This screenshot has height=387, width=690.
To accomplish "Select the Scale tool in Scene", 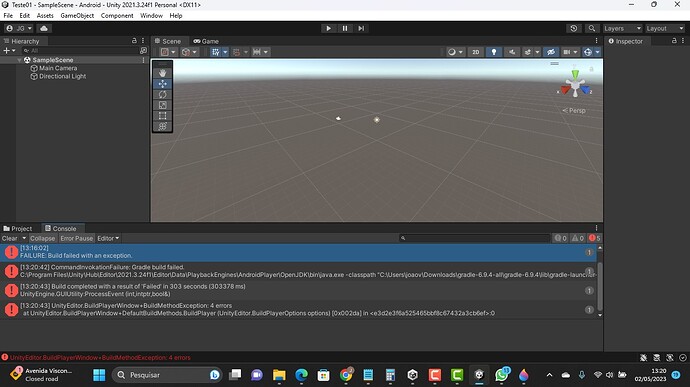I will [x=162, y=105].
